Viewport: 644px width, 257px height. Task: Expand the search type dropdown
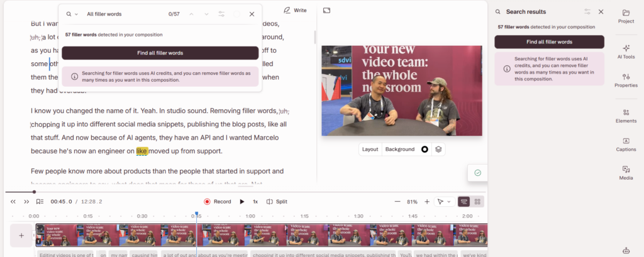click(x=72, y=14)
